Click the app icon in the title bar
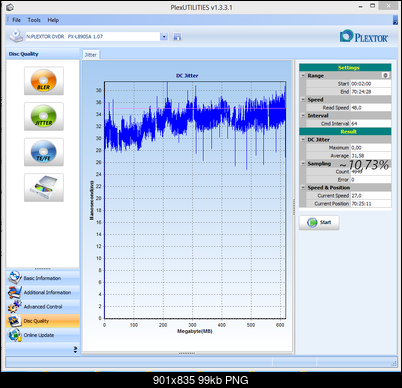402x388 pixels. point(10,7)
